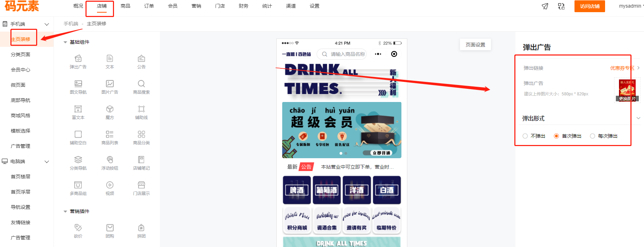Add the 辅助空白 blank spacer component
The width and height of the screenshot is (644, 247).
point(78,138)
